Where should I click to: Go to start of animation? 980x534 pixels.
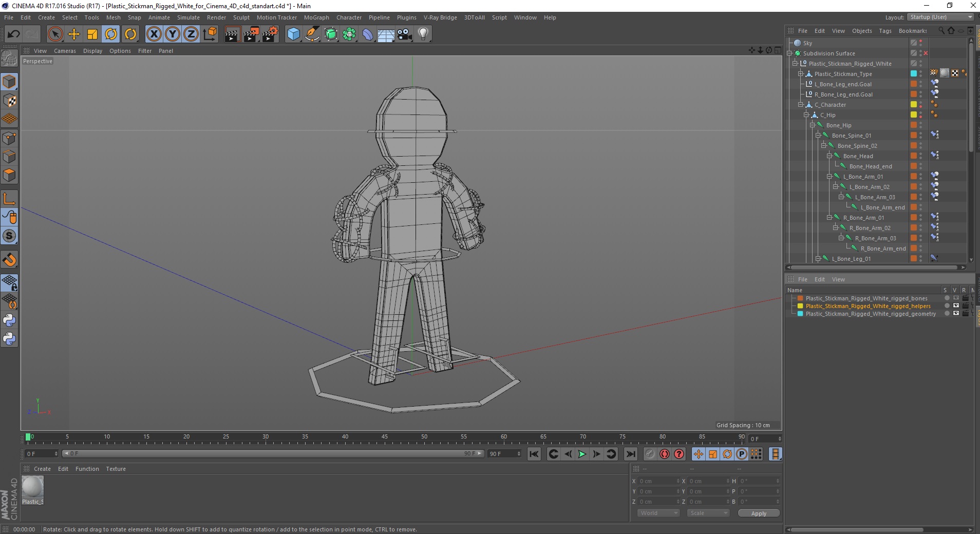coord(534,454)
